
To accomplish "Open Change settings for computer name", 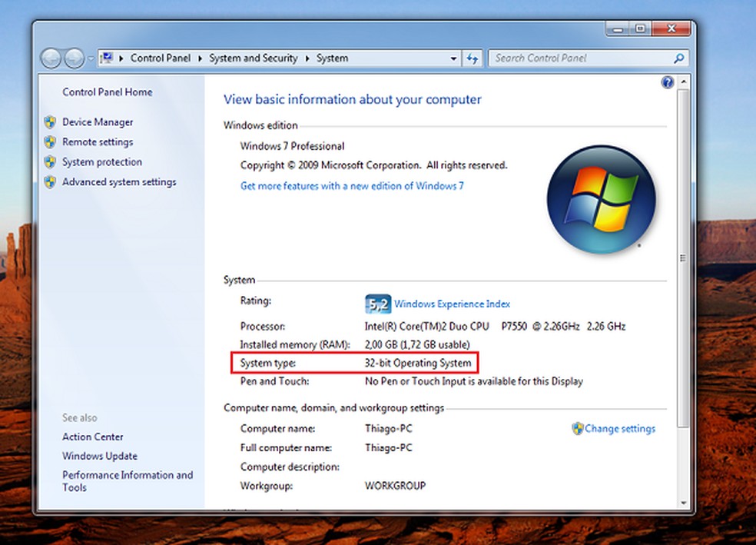I will pos(620,428).
